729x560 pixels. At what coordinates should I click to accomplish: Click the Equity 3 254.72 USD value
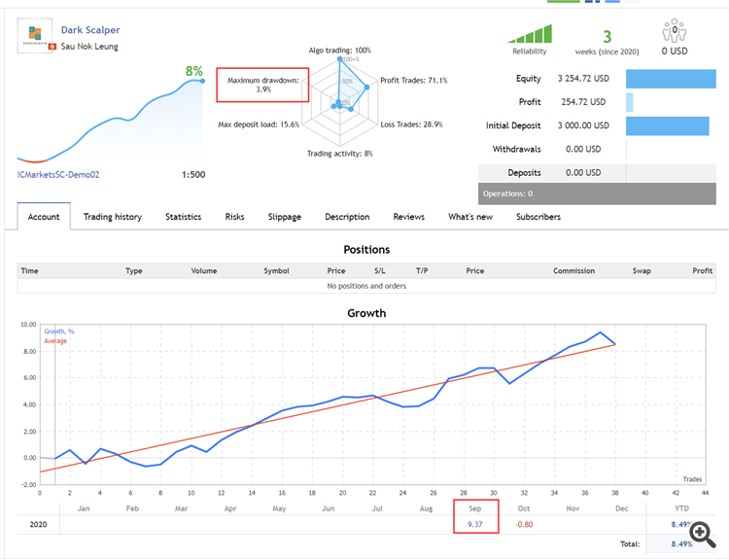583,79
